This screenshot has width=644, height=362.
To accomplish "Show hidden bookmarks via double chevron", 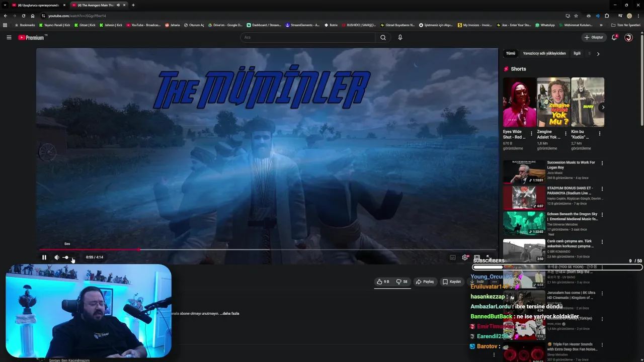I will click(x=601, y=25).
